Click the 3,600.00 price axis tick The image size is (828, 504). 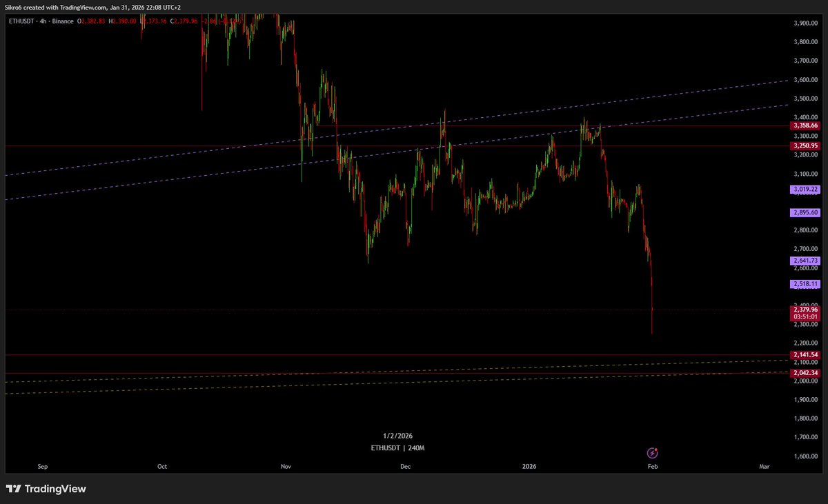[x=806, y=79]
